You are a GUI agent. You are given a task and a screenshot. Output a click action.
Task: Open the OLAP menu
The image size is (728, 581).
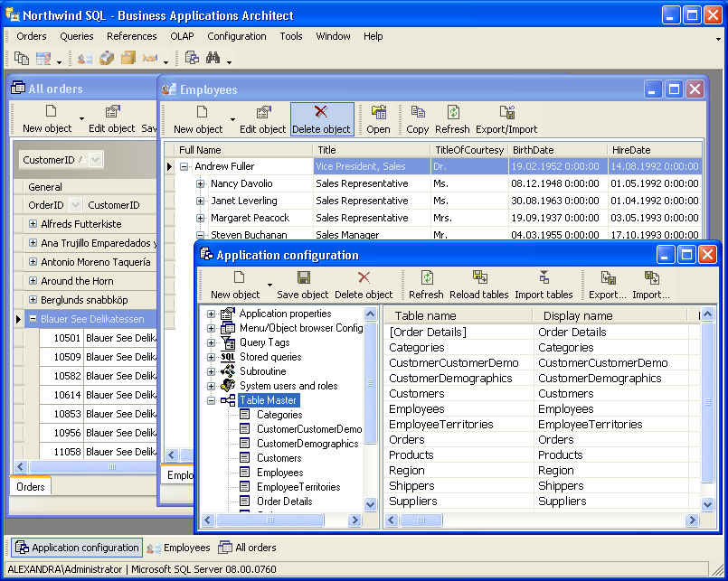182,36
